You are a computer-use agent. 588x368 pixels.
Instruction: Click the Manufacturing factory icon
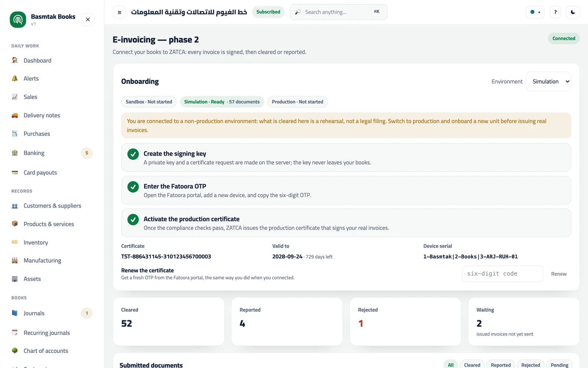point(15,260)
